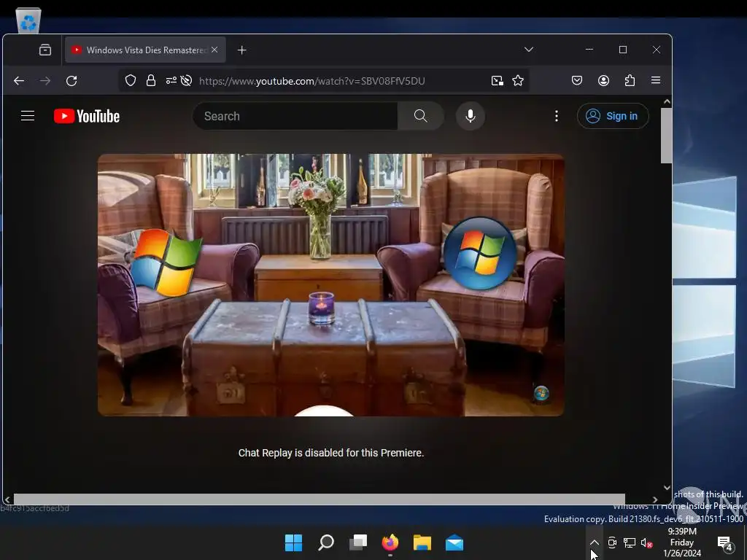747x560 pixels.
Task: Click the horizontal scrollbar thumb
Action: pos(320,499)
